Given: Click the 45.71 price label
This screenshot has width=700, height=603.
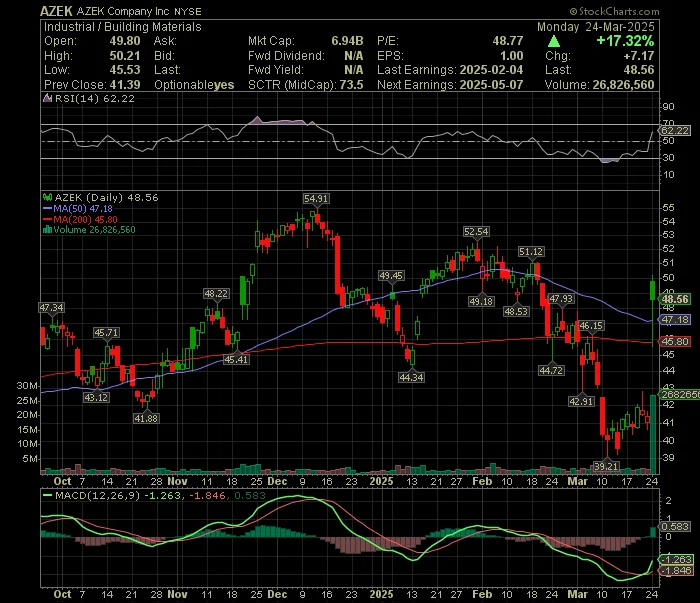Looking at the screenshot, I should coord(106,333).
